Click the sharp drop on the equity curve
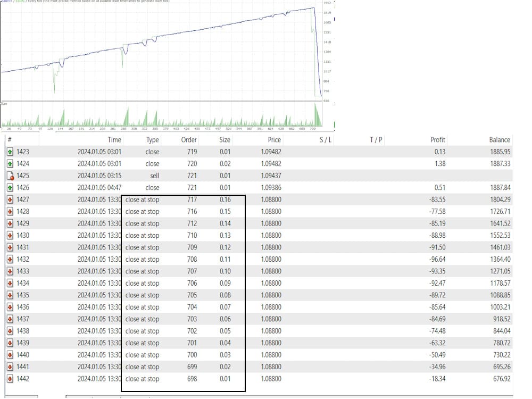Viewport: 532px width, 399px height. point(315,53)
